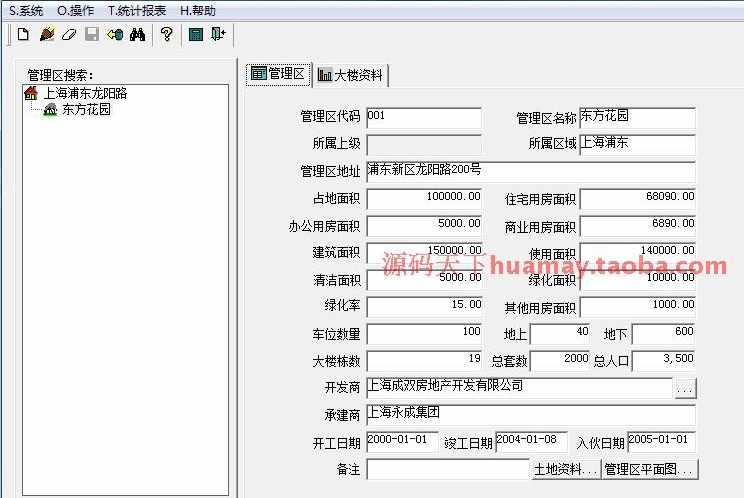Click the Exit door toolbar icon
Image resolution: width=744 pixels, height=498 pixels.
coord(218,34)
